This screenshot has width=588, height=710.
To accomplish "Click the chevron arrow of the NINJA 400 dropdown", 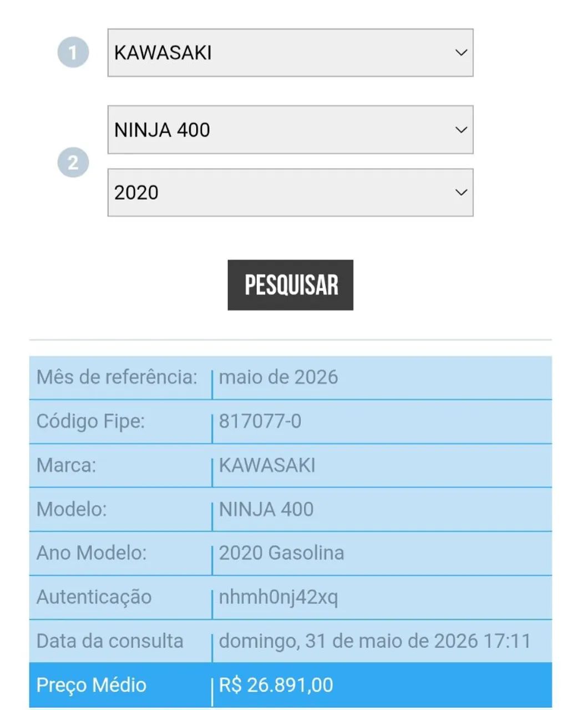I will point(461,130).
